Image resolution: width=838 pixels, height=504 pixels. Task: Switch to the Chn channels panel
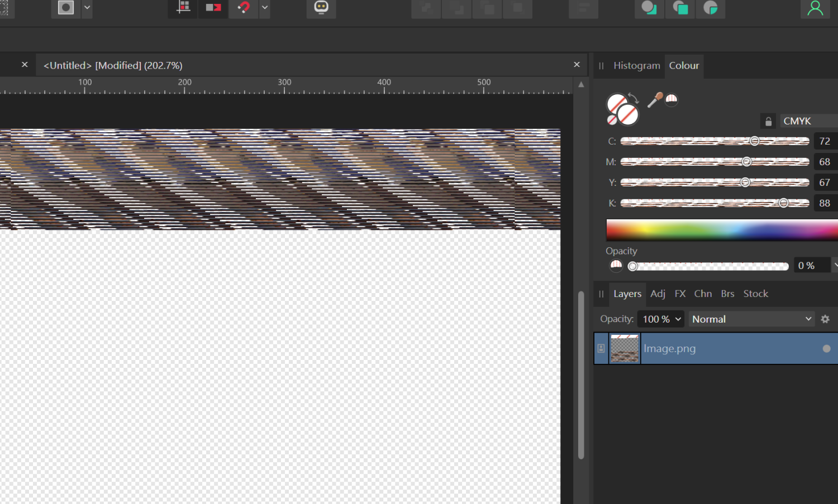pos(703,294)
